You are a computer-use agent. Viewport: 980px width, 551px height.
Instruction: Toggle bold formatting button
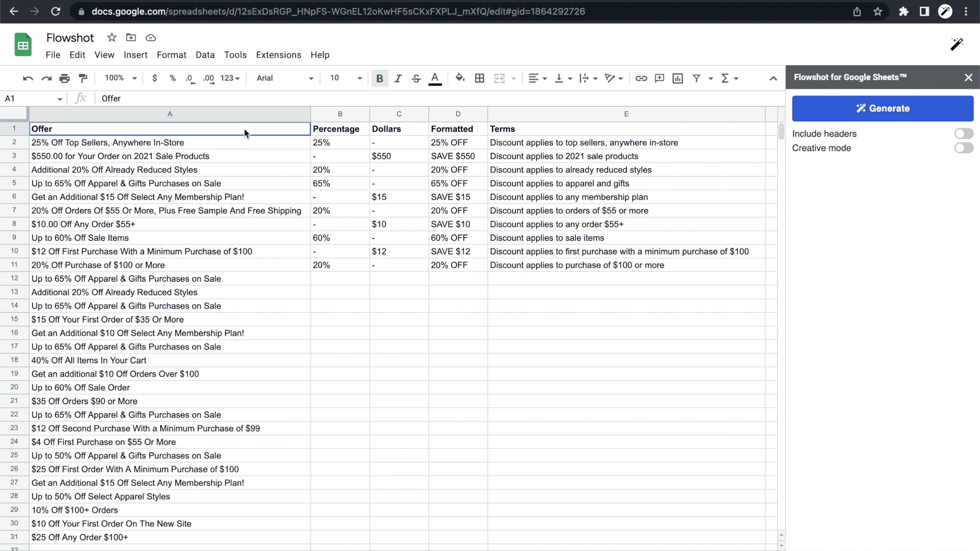point(379,78)
